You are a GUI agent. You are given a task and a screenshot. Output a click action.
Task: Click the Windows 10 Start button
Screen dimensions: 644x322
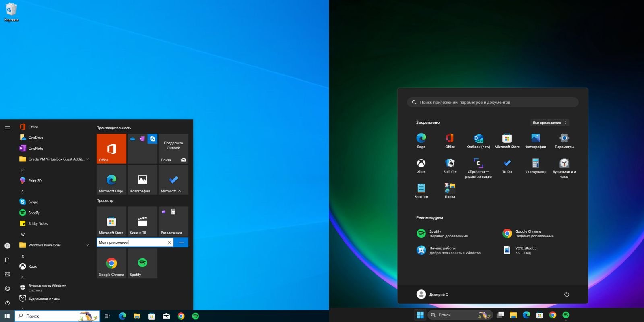click(x=7, y=316)
